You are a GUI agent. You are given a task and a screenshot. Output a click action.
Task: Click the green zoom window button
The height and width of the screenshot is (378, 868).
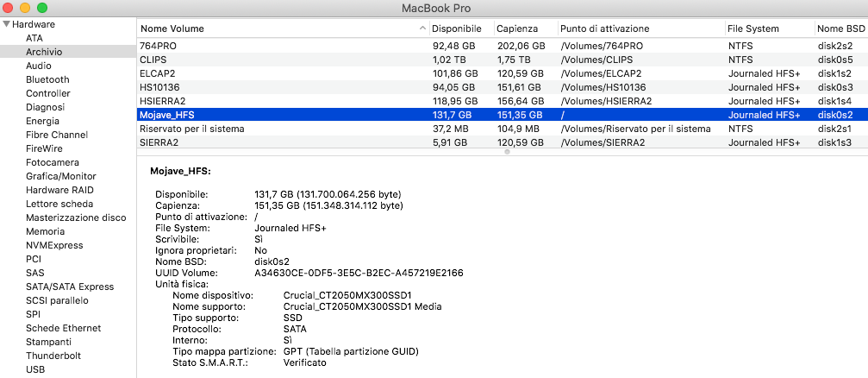(x=41, y=8)
